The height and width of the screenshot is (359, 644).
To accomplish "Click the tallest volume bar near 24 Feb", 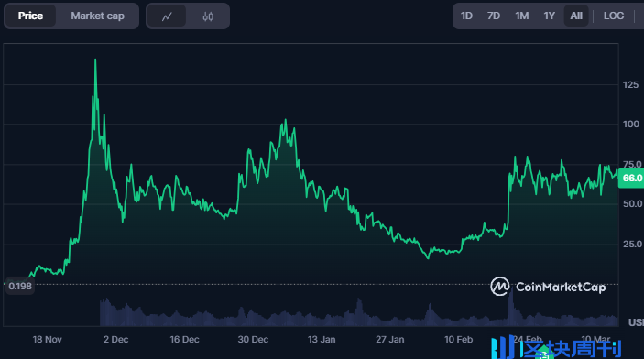I will (x=511, y=306).
